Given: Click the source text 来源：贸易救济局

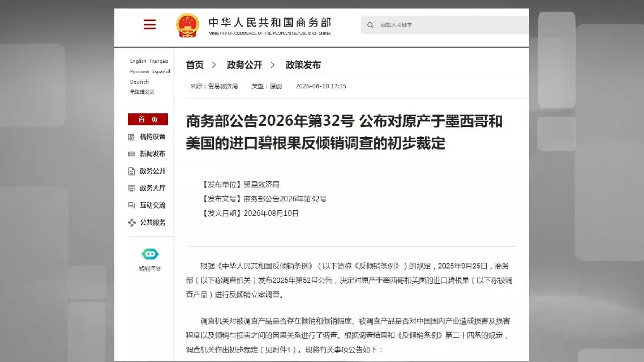Looking at the screenshot, I should [x=214, y=86].
